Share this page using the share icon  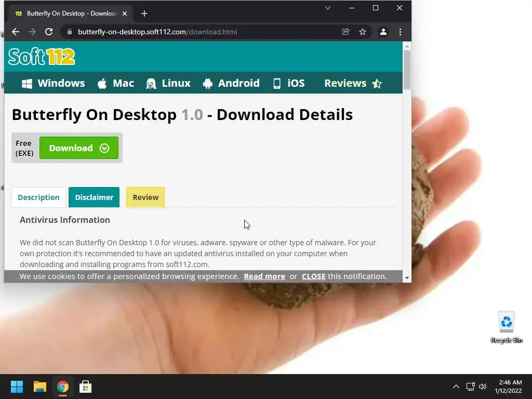click(x=345, y=32)
